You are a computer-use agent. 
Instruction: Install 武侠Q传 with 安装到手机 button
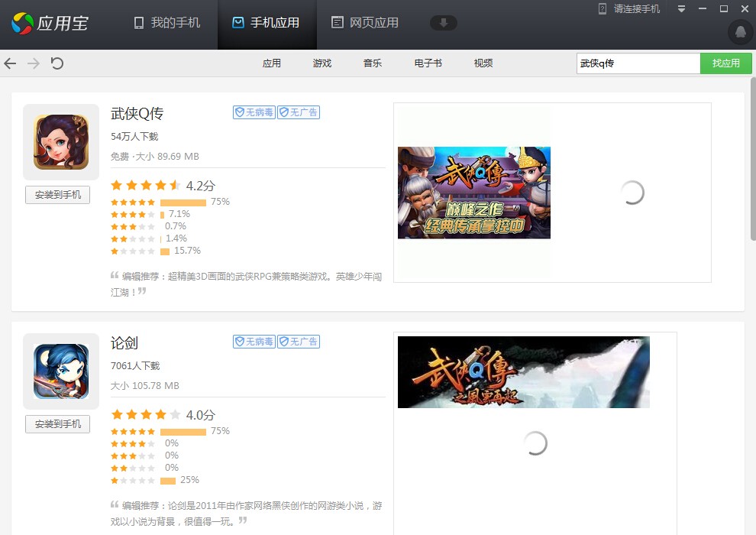click(58, 195)
